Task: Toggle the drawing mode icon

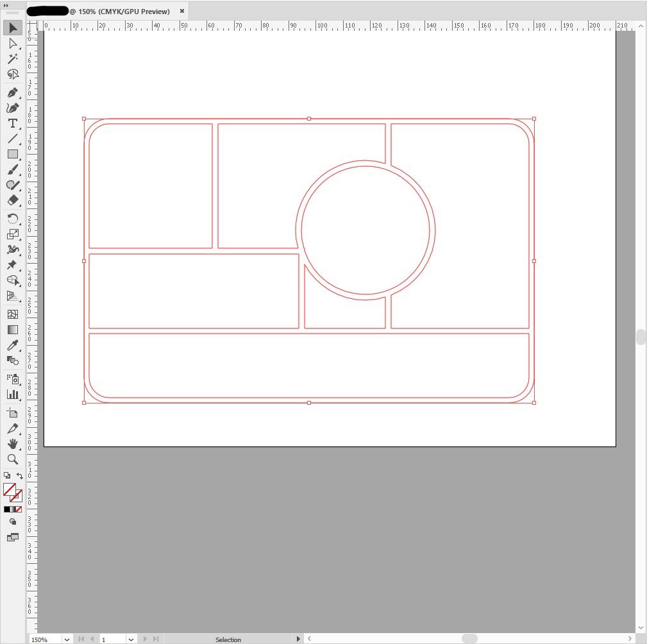Action: click(13, 521)
